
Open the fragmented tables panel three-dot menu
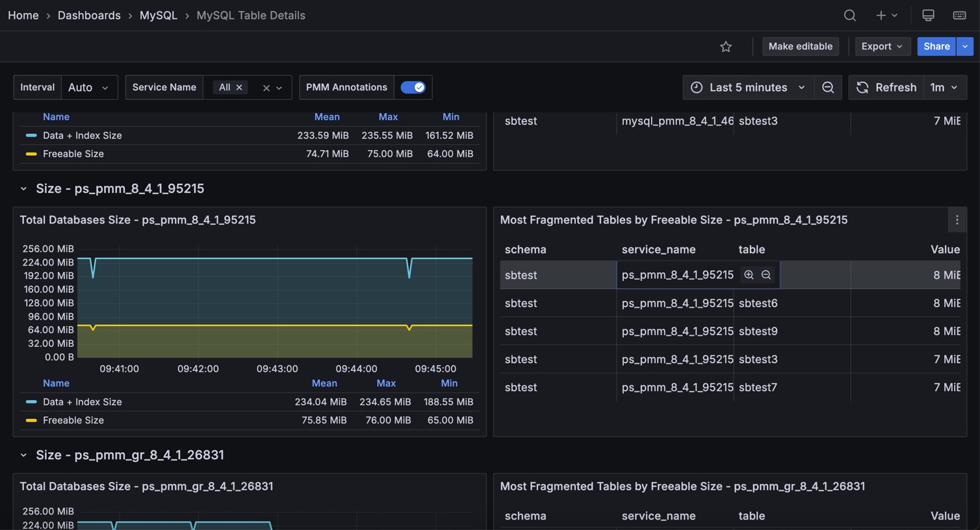[957, 220]
